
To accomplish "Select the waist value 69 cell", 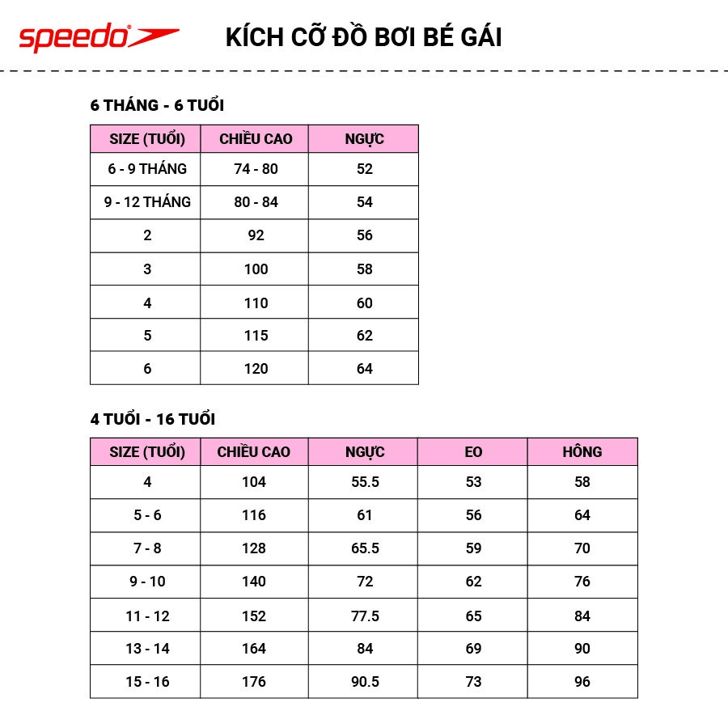I will tap(472, 649).
